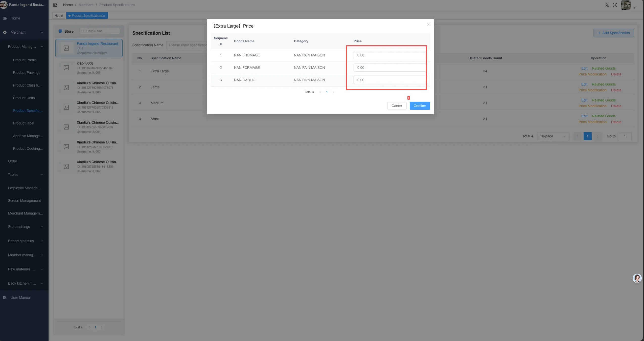The width and height of the screenshot is (644, 341).
Task: Click the Panda legend restaurant logo
Action: click(x=4, y=5)
